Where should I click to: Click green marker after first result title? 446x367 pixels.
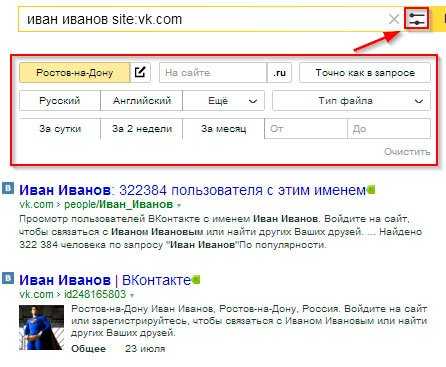coord(371,190)
